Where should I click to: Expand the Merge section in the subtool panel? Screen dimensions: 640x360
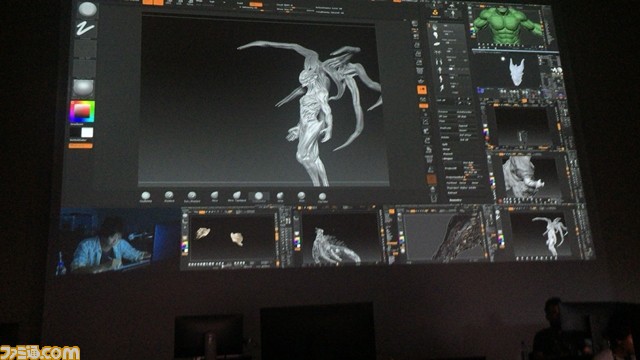coord(445,149)
